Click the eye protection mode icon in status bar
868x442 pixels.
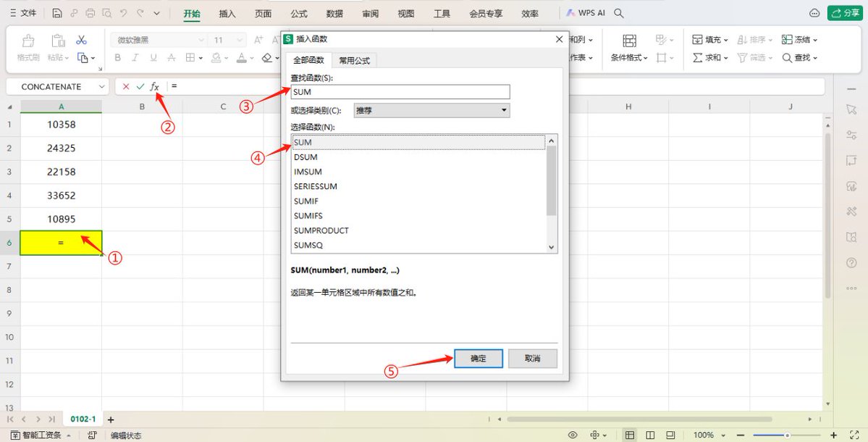[x=573, y=435]
